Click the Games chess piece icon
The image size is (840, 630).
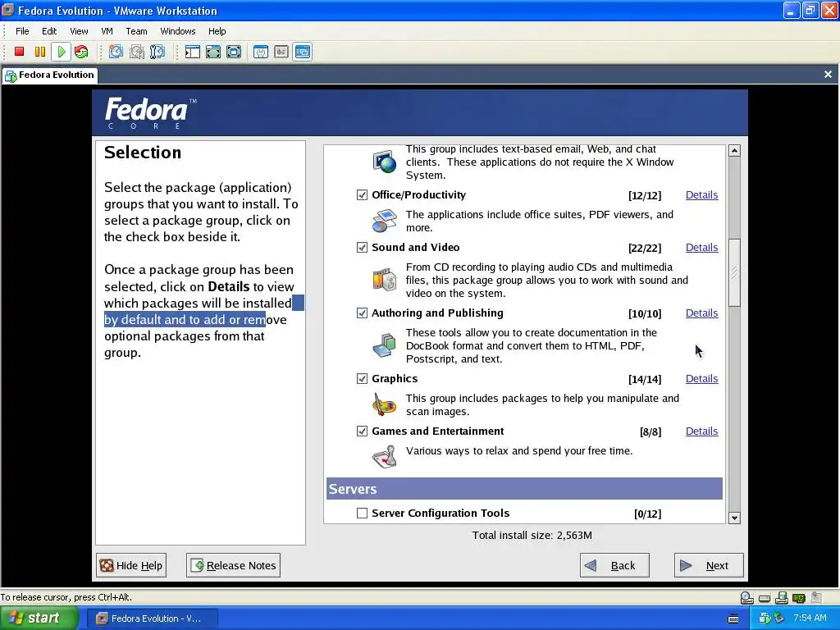385,456
